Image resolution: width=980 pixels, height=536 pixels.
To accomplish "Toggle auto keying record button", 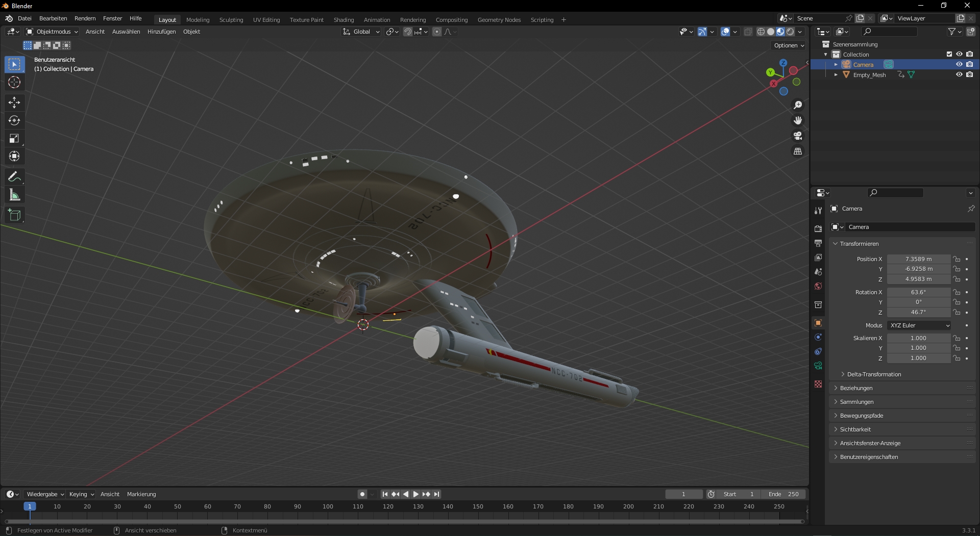I will (x=362, y=494).
